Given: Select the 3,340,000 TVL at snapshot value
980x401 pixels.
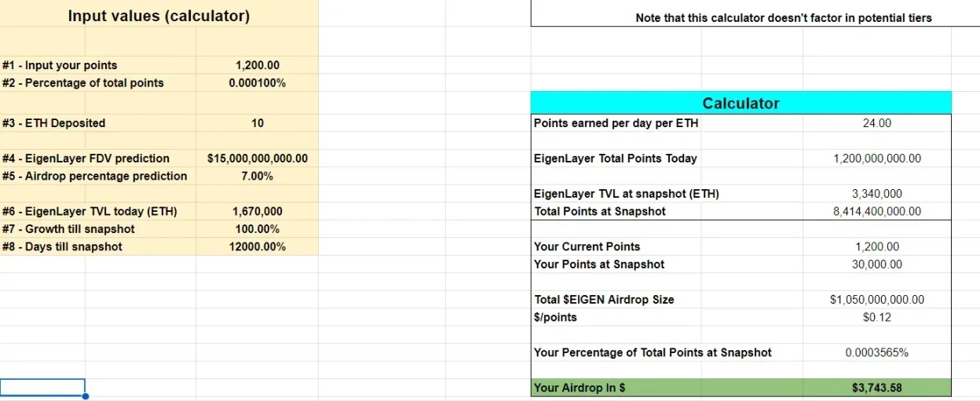Looking at the screenshot, I should pos(876,194).
